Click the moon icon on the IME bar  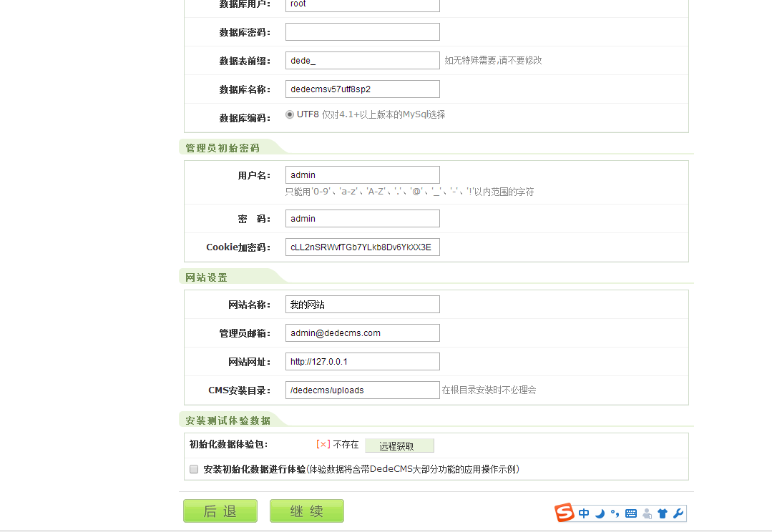pyautogui.click(x=600, y=513)
